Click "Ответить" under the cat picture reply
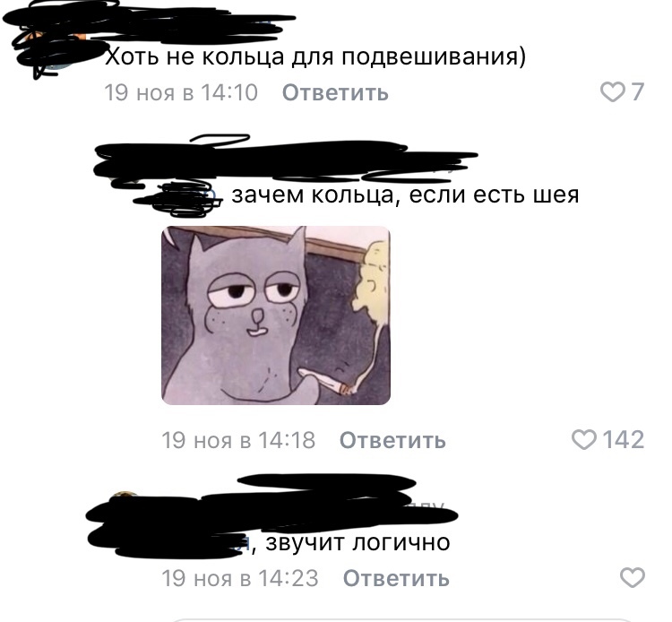 [392, 440]
